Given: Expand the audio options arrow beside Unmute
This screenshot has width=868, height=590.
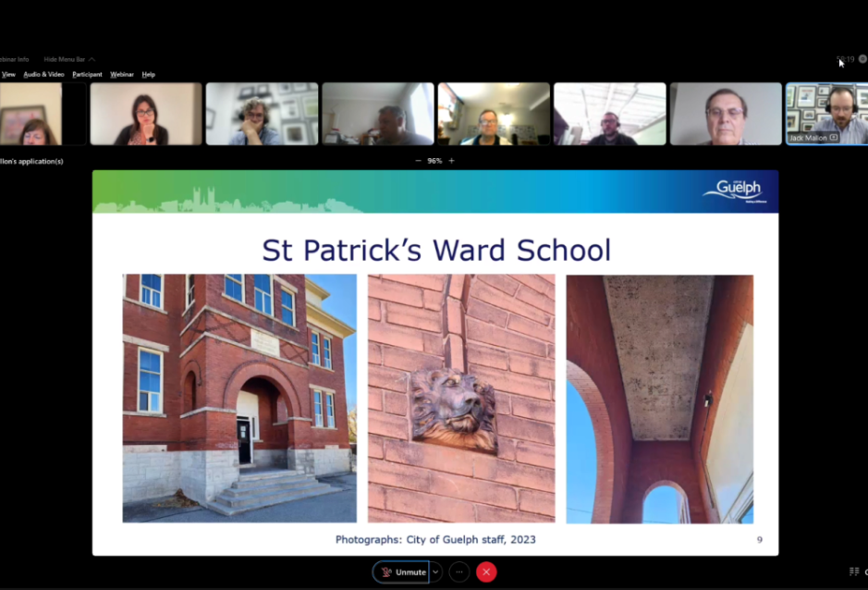Looking at the screenshot, I should pos(436,572).
